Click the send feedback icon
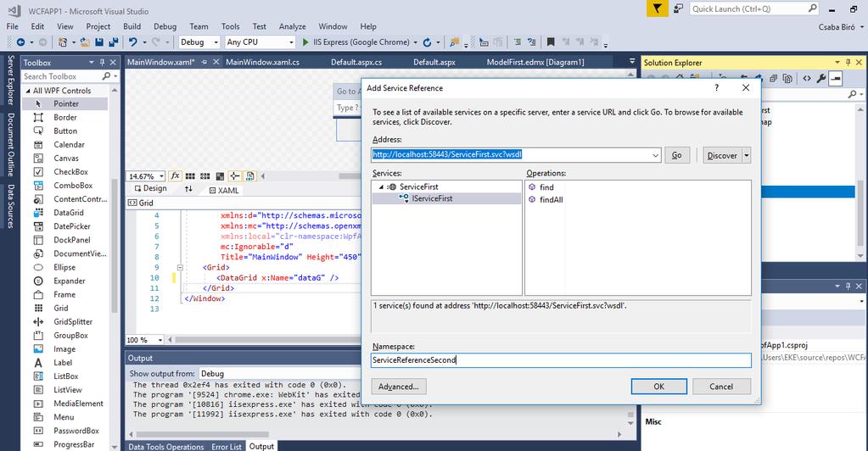The width and height of the screenshot is (868, 451). coord(679,8)
